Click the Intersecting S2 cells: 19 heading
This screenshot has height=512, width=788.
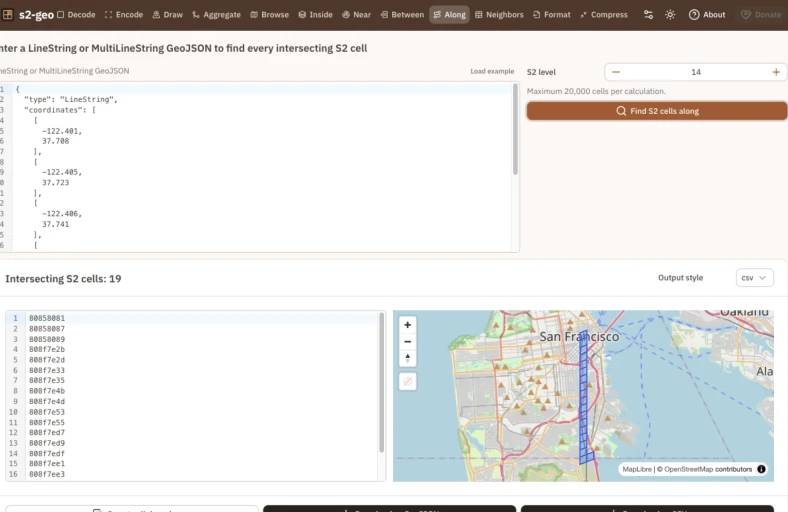coord(63,279)
